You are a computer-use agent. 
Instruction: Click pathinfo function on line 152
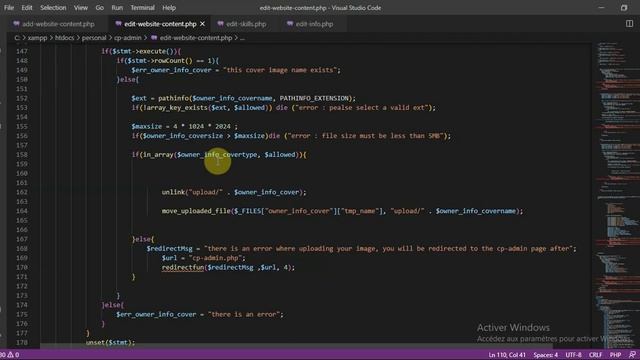173,98
